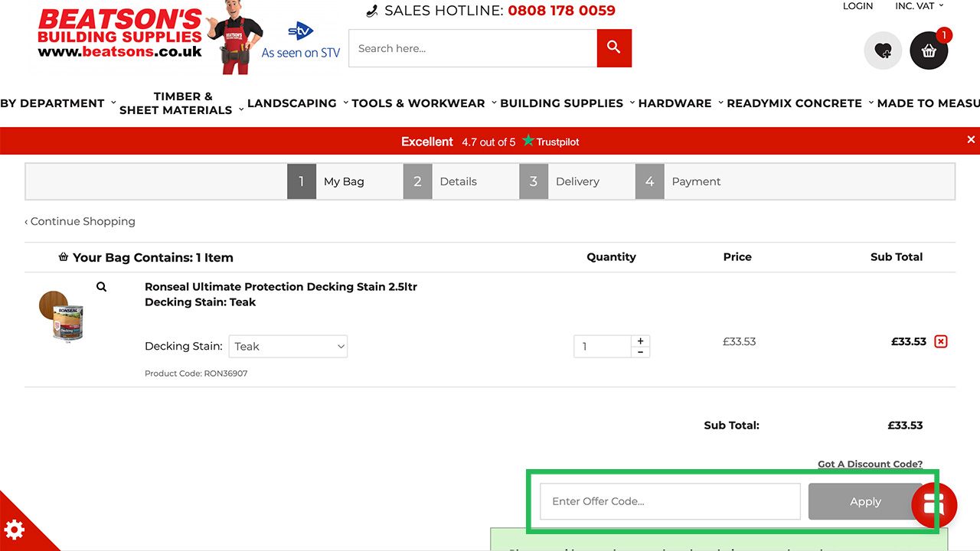Call the sales hotline number link

coord(561,11)
